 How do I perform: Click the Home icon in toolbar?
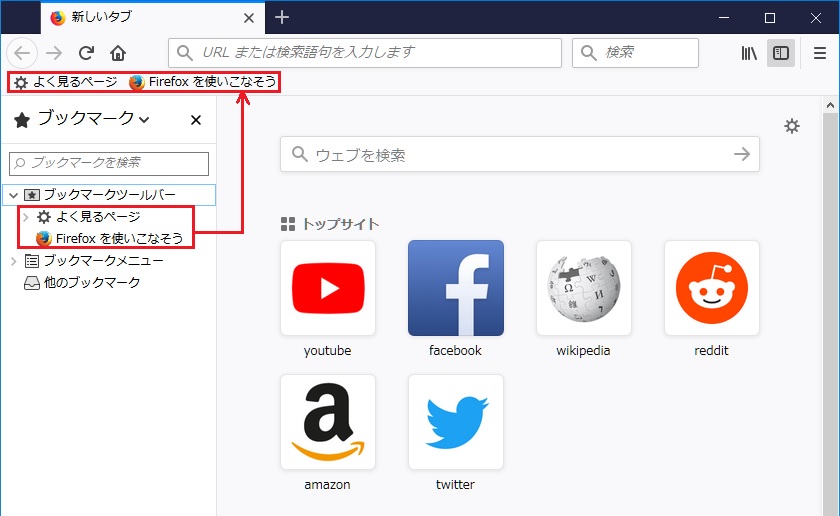(x=118, y=53)
